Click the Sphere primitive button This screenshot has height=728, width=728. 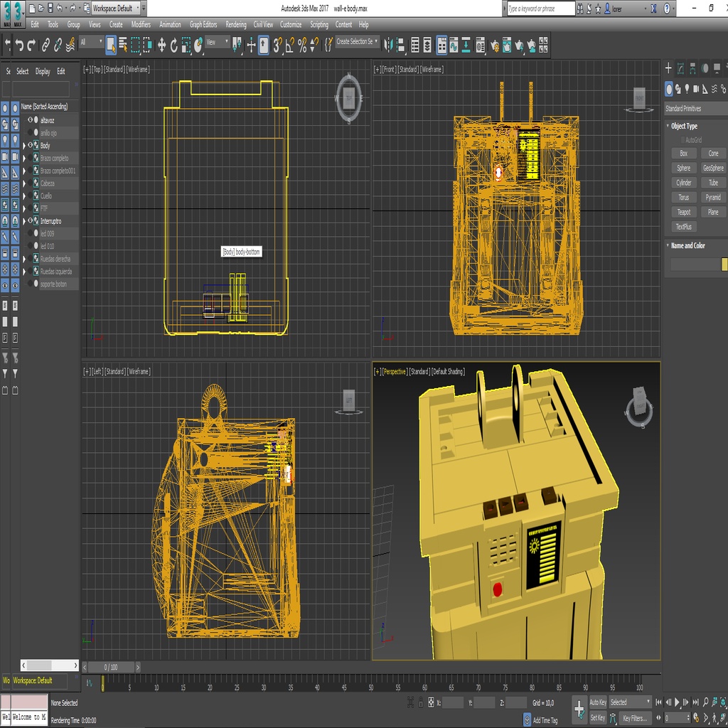click(x=683, y=168)
